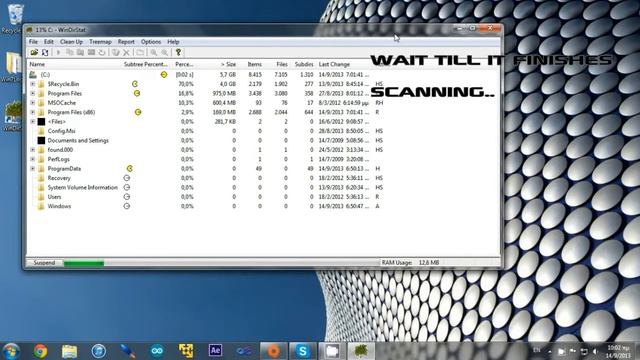The image size is (640, 360).
Task: Click the RAM Usage 12,6 MB status text
Action: pyautogui.click(x=410, y=262)
